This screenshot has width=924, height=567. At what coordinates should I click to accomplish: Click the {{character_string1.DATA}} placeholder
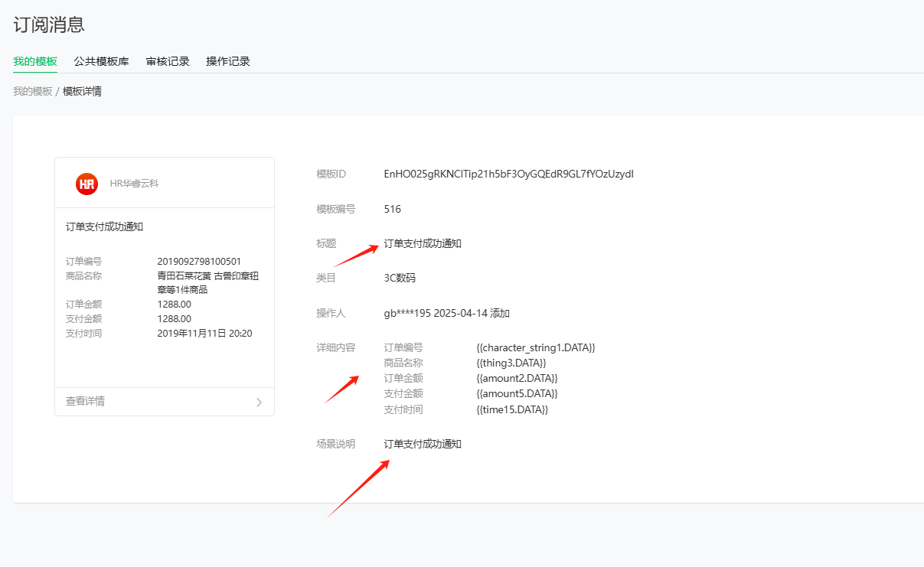(535, 347)
